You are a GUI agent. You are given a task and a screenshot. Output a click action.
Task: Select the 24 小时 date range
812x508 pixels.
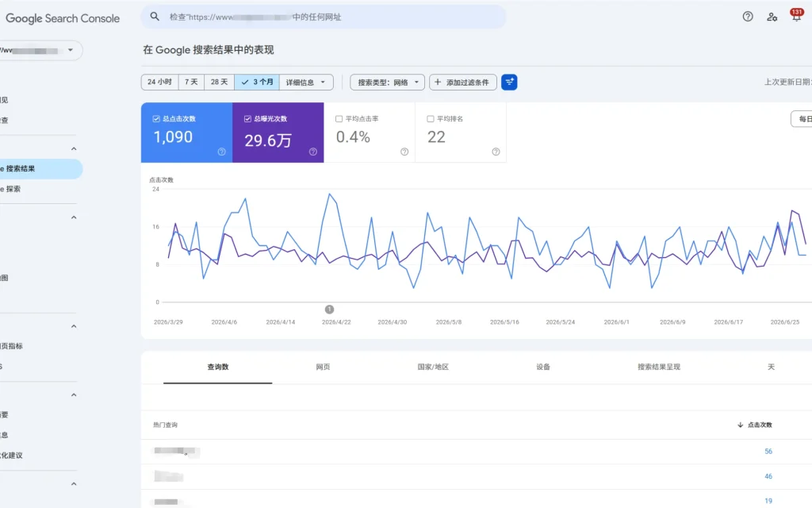point(159,82)
